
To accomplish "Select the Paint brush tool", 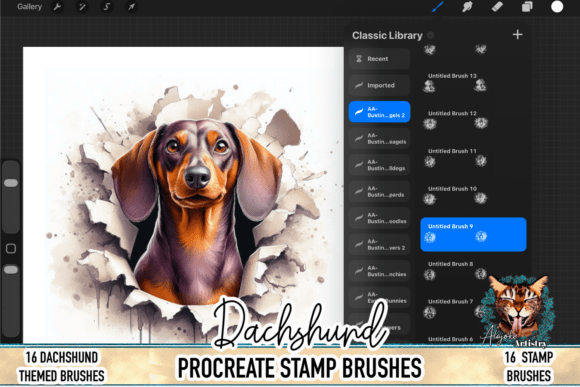I will [x=438, y=7].
